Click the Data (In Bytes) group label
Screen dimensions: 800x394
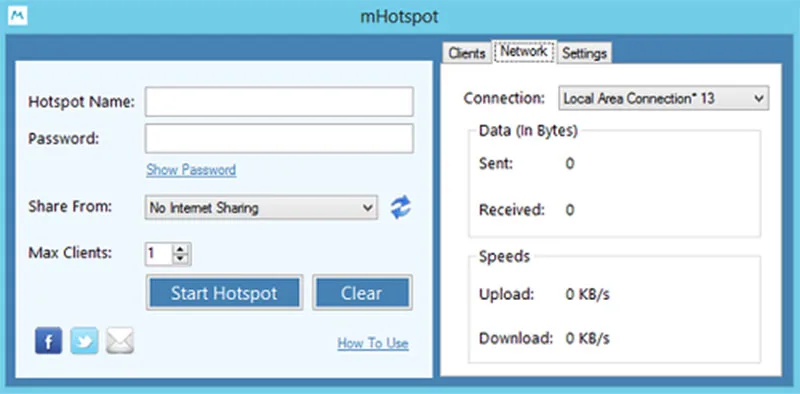[528, 131]
